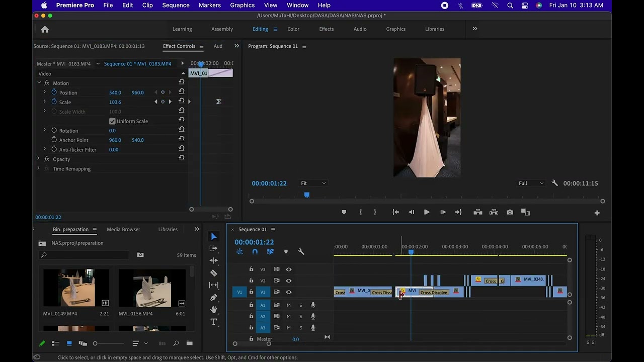The width and height of the screenshot is (644, 362).
Task: Pick the Razor tool
Action: [214, 273]
